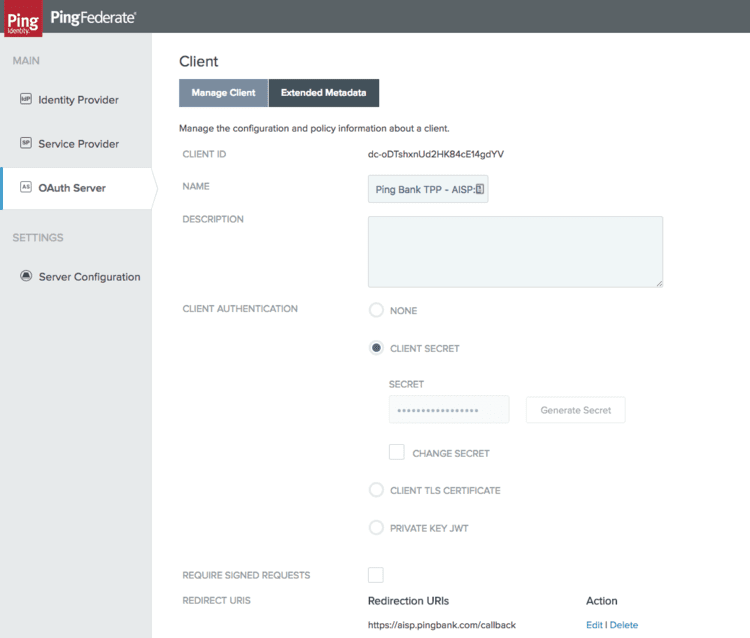
Task: Click the Action column header
Action: [602, 601]
